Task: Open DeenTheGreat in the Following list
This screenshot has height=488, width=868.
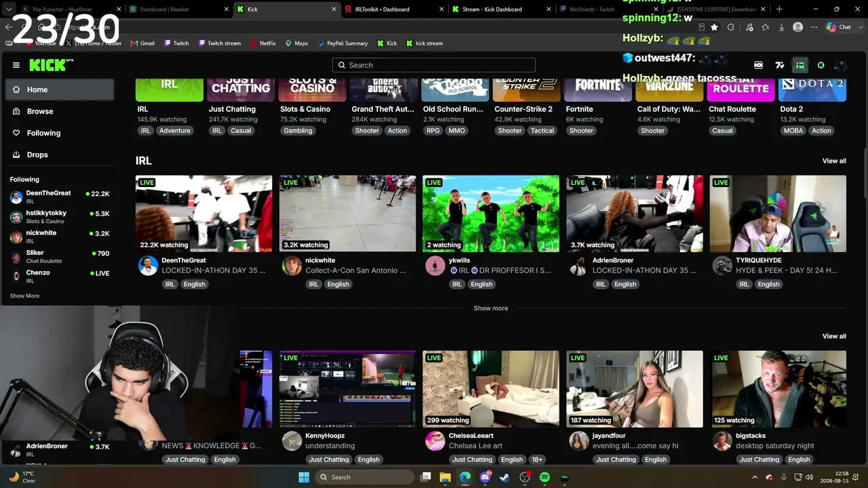Action: [59, 197]
